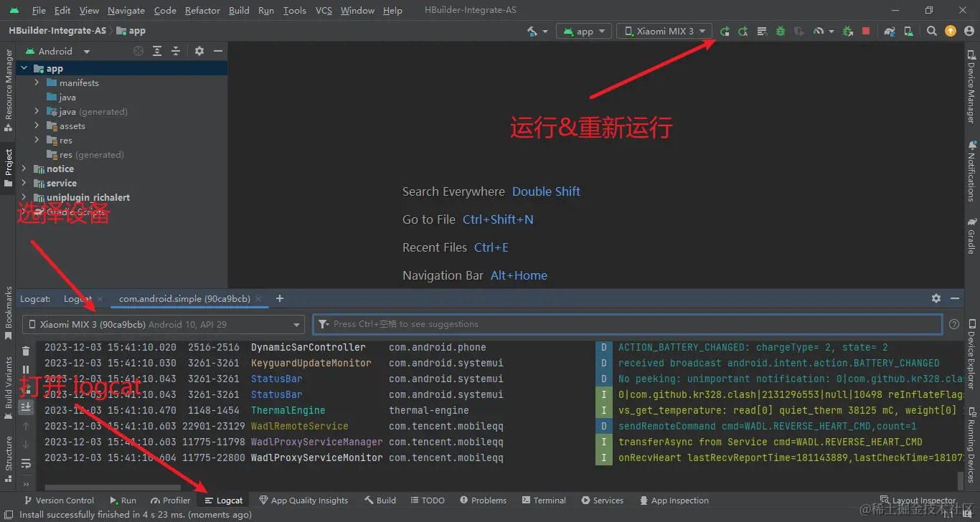Open the Build menu

pyautogui.click(x=239, y=10)
